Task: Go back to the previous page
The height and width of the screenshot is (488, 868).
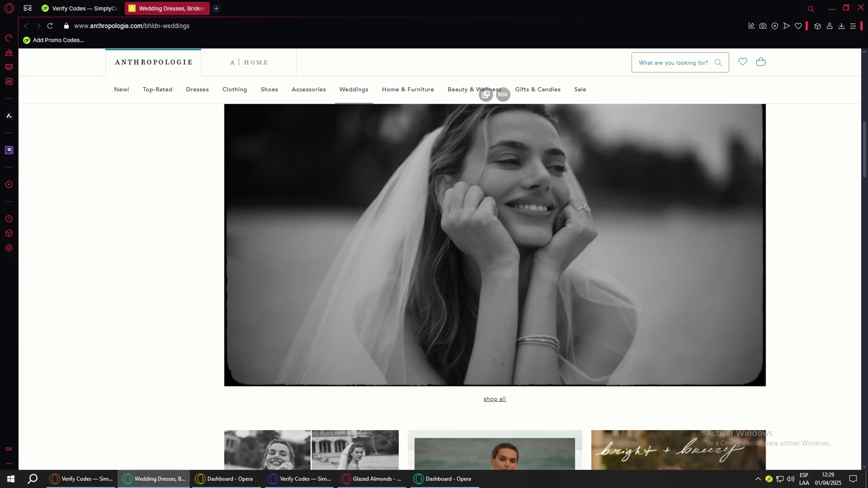Action: [x=26, y=26]
